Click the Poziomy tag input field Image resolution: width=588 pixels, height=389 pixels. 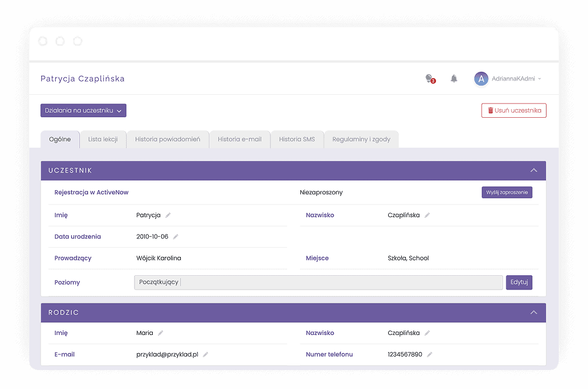tap(339, 283)
